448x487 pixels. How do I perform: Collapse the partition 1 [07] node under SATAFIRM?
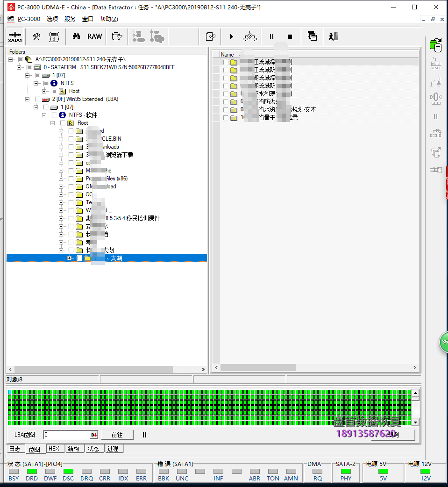[27, 75]
